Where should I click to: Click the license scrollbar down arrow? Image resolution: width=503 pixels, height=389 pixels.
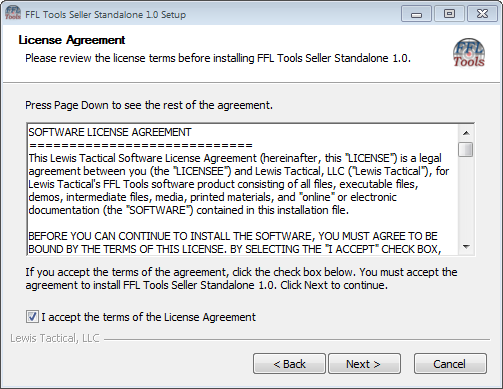[x=466, y=247]
